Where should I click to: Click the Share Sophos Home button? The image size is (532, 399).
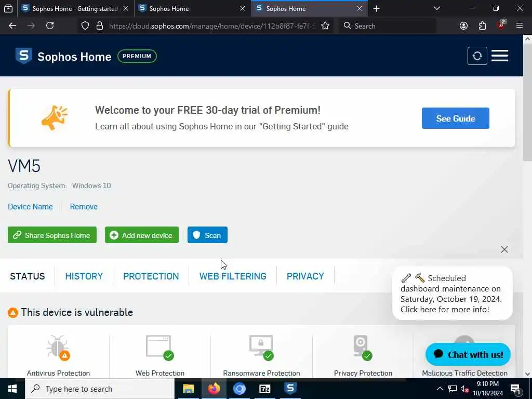pyautogui.click(x=52, y=235)
